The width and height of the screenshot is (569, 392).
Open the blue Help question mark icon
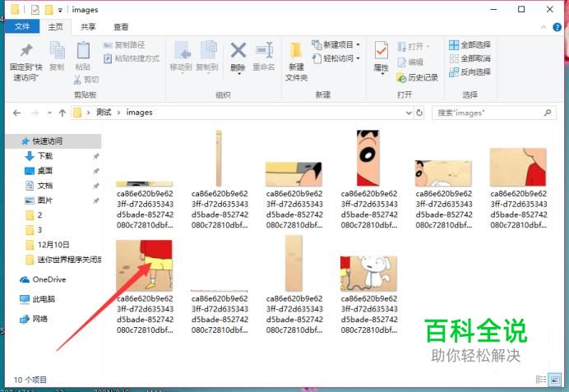557,27
